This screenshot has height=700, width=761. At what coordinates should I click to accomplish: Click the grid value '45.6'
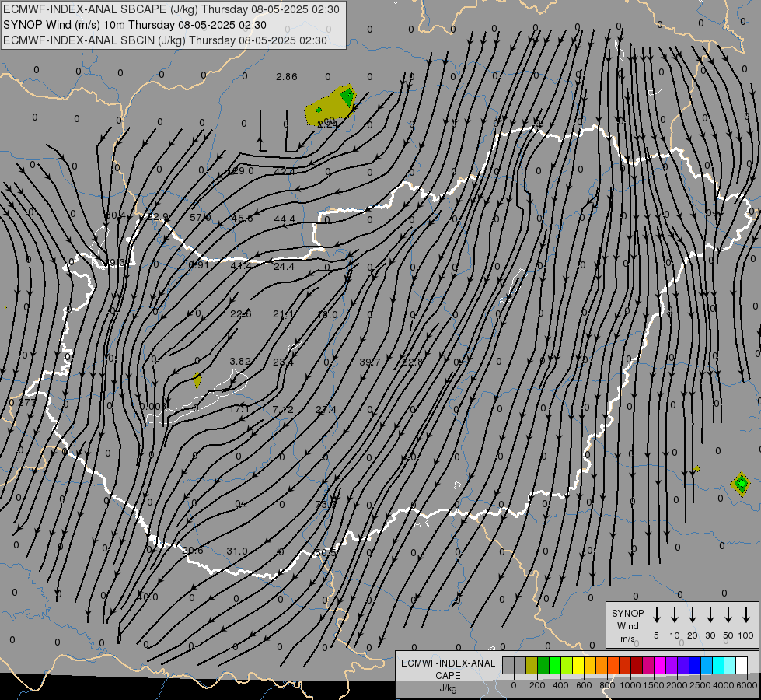(x=242, y=219)
